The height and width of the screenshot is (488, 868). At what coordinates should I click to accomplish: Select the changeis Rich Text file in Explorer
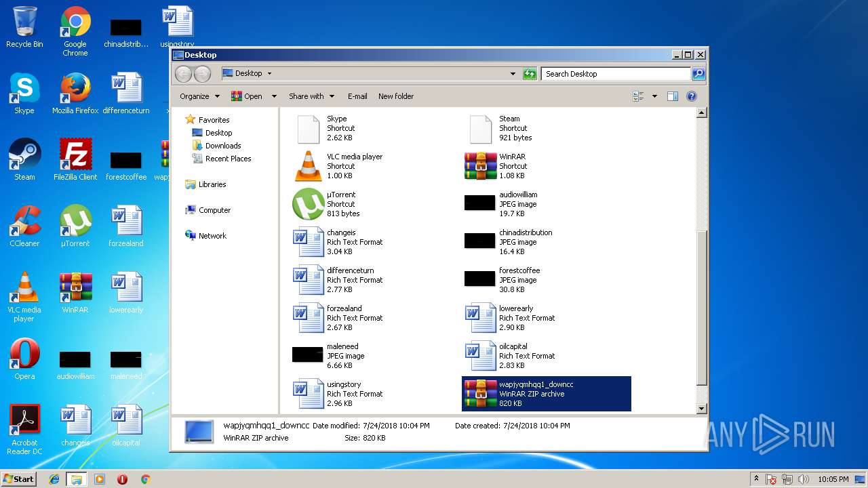375,242
